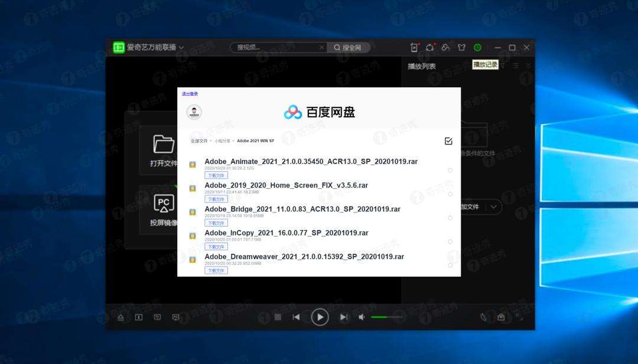Open the play history clock icon

[477, 47]
